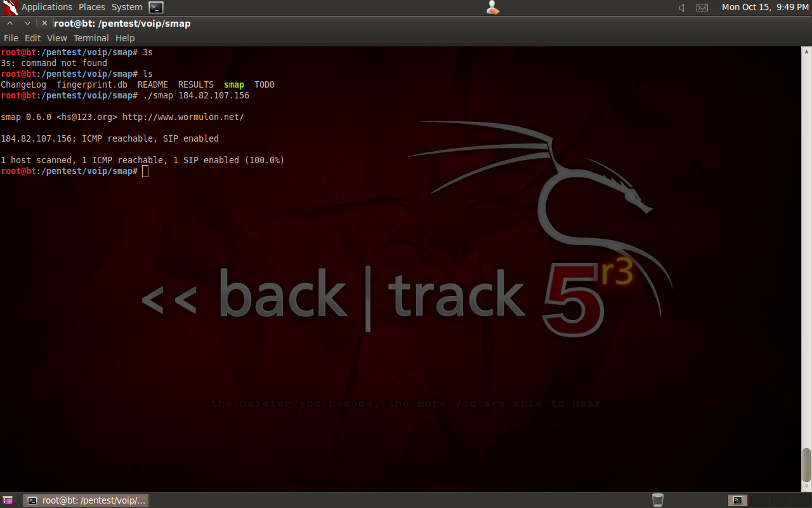Open the Terminal menu
The height and width of the screenshot is (508, 812).
91,38
